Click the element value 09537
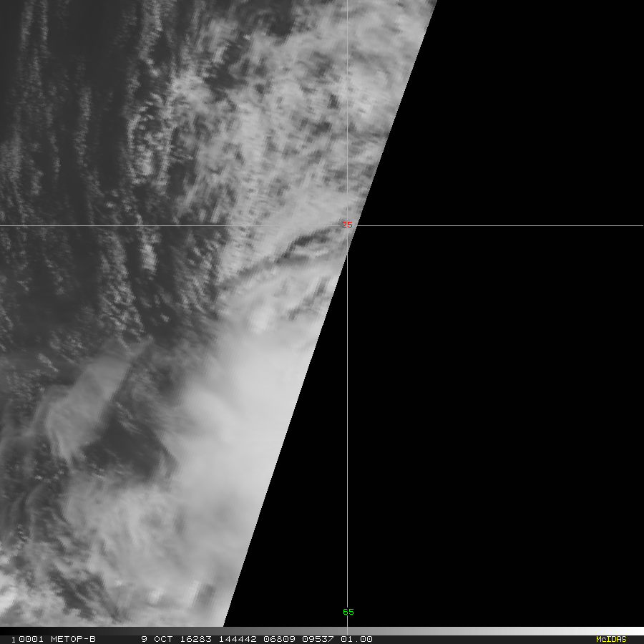644x644 pixels. coord(318,639)
